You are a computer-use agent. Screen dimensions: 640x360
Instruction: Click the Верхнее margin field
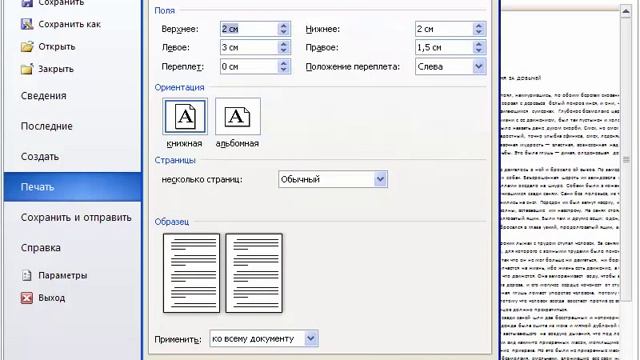coord(249,29)
